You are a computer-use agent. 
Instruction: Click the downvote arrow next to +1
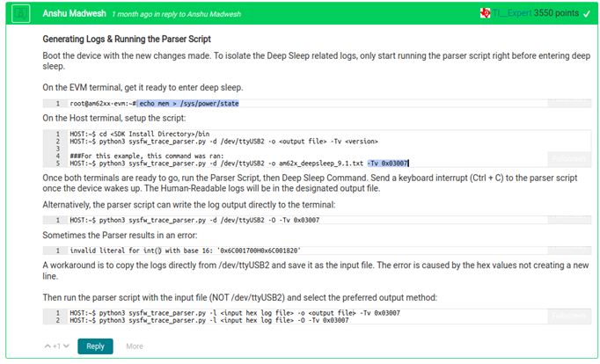tap(66, 346)
